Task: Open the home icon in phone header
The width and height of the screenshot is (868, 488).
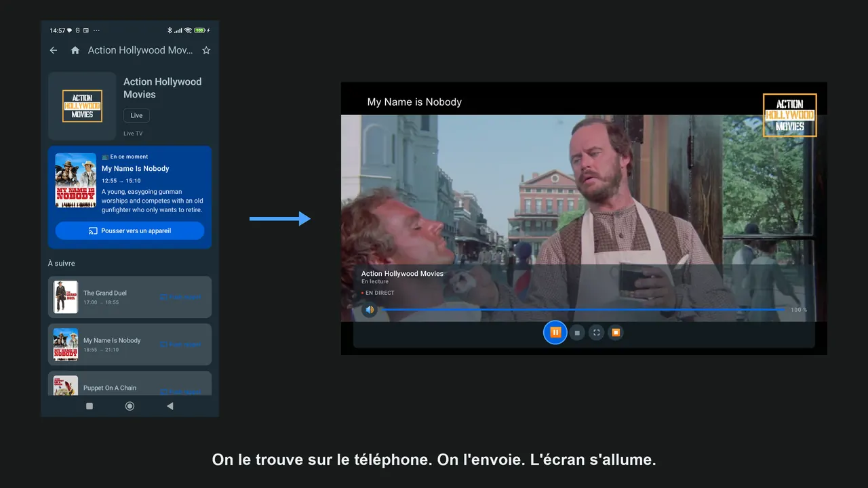Action: 75,50
